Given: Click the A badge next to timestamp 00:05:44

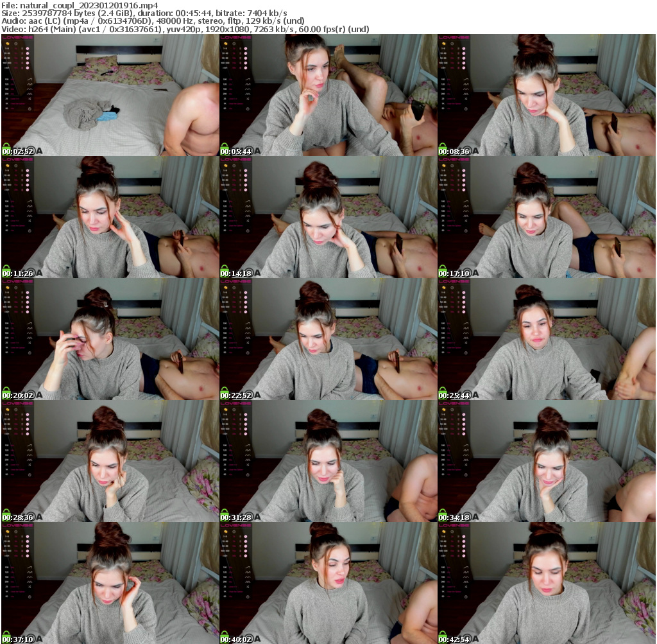Looking at the screenshot, I should pyautogui.click(x=257, y=151).
